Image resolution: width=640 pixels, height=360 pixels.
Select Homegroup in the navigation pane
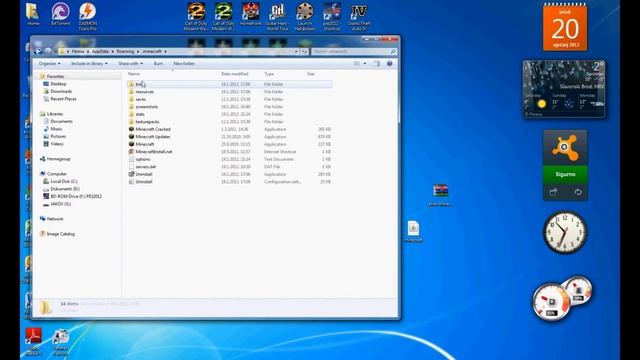[58, 159]
